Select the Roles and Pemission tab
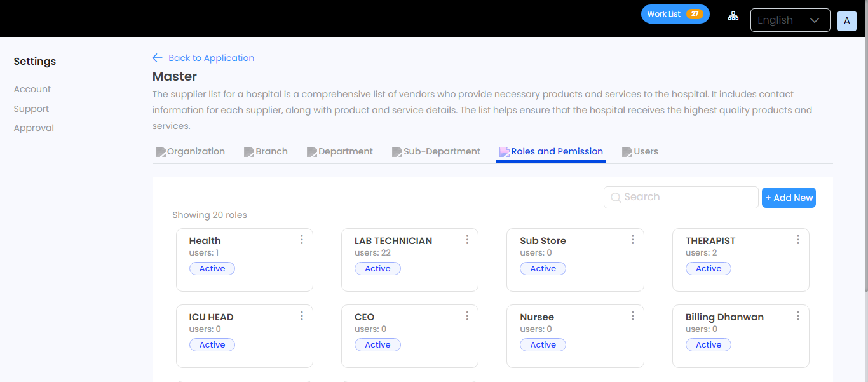The height and width of the screenshot is (382, 868). tap(551, 152)
